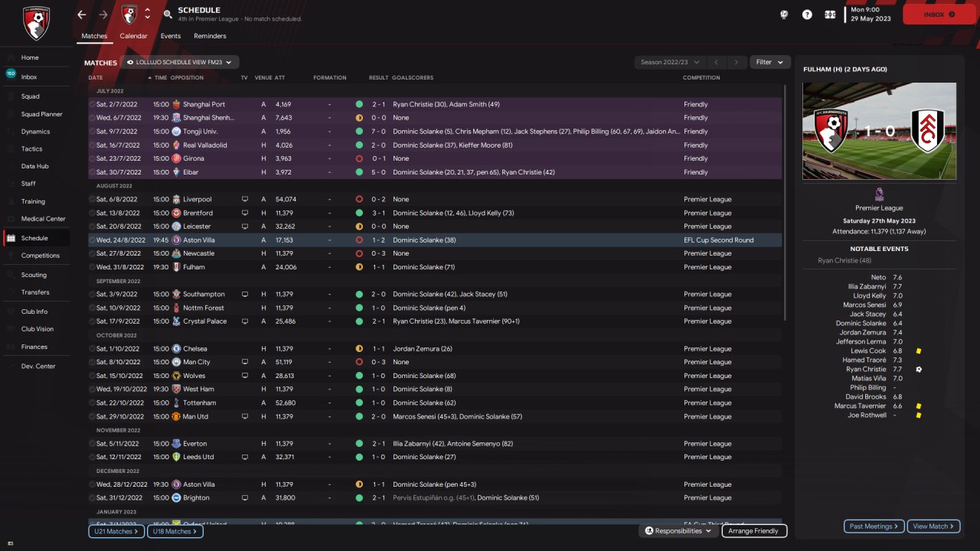980x551 pixels.
Task: Click the Premier League logo in match panel
Action: pyautogui.click(x=879, y=194)
